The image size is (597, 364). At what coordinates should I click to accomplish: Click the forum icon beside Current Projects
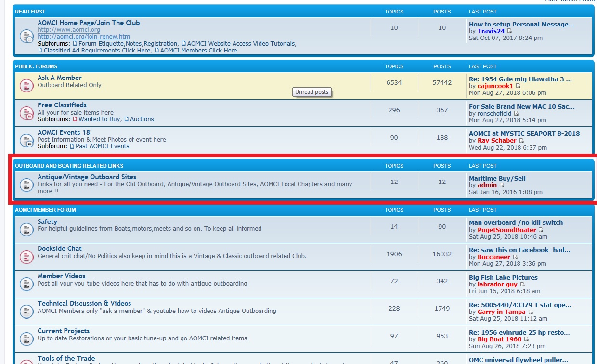[26, 339]
